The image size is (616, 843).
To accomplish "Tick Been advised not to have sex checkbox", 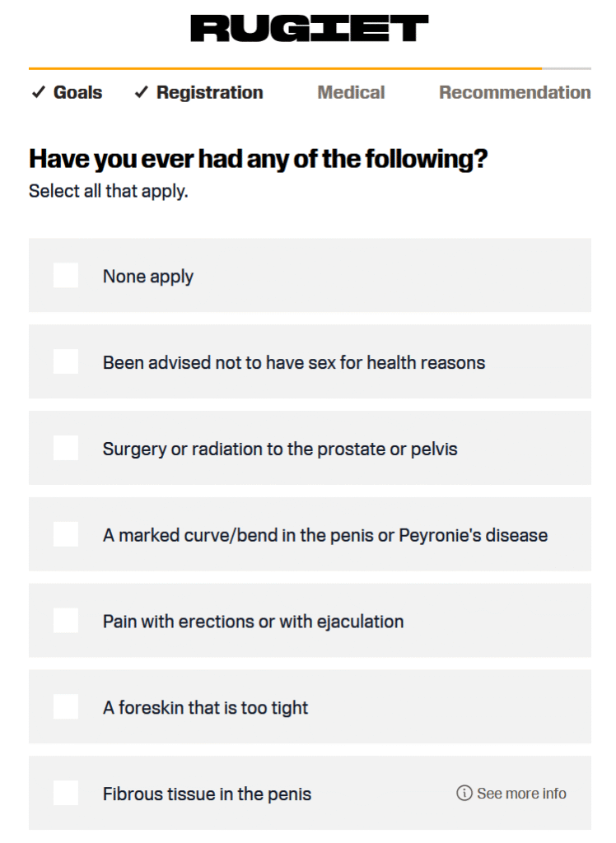I will pyautogui.click(x=66, y=362).
